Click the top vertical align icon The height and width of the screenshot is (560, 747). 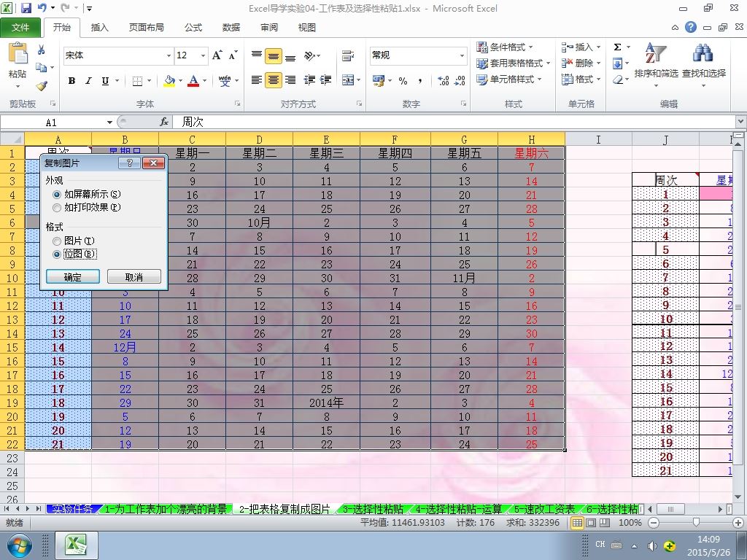point(256,55)
